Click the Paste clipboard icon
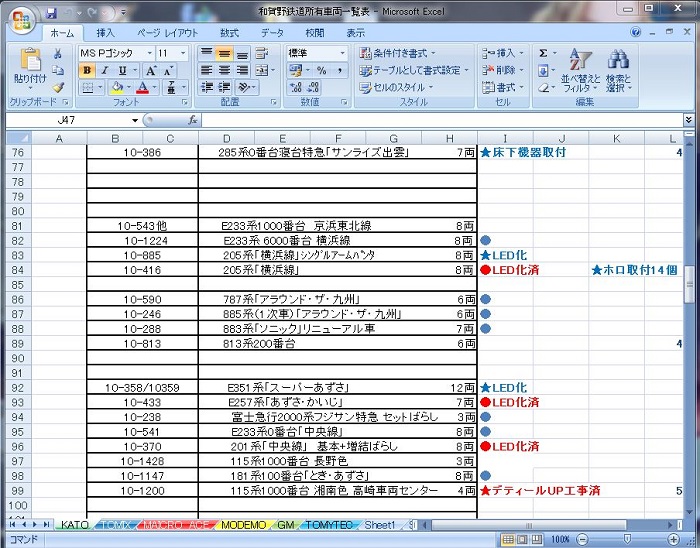 (x=30, y=59)
